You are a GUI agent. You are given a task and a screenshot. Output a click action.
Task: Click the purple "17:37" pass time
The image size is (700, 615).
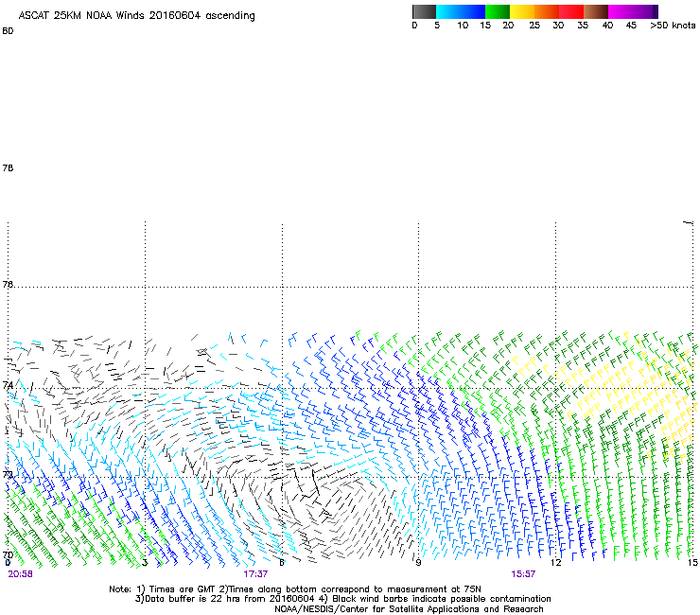tap(255, 574)
